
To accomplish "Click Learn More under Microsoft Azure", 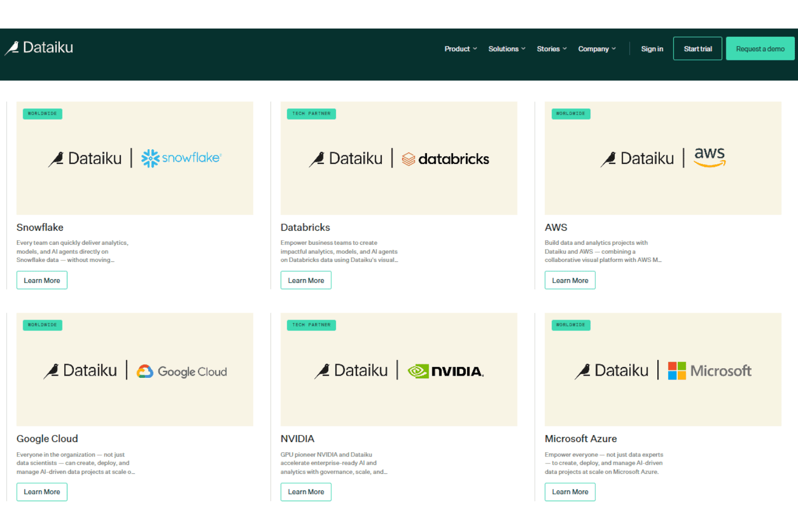I will tap(570, 492).
